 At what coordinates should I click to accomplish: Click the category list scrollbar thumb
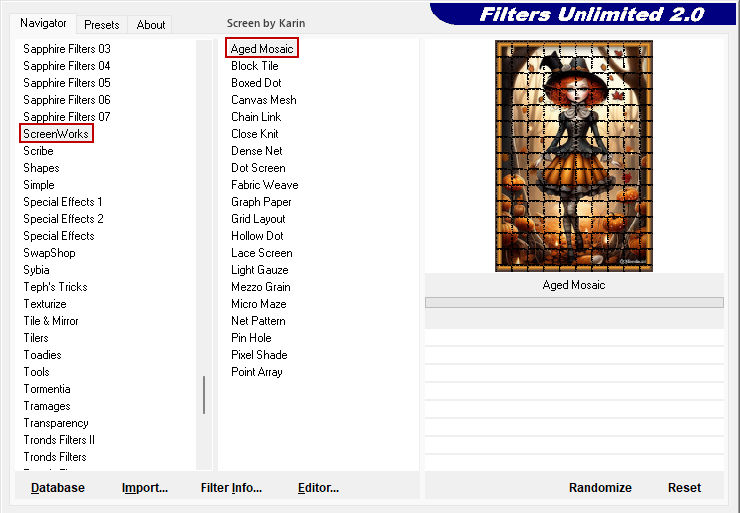tap(204, 394)
